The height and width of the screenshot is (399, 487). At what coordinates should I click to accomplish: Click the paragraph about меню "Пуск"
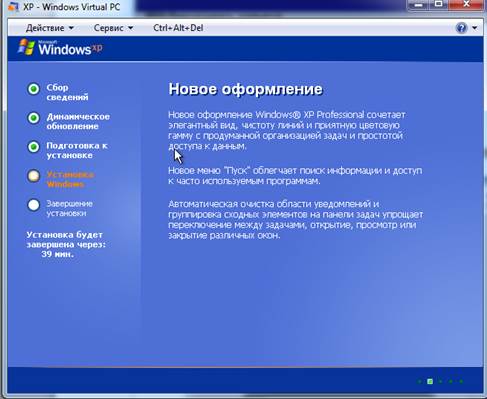(x=295, y=176)
